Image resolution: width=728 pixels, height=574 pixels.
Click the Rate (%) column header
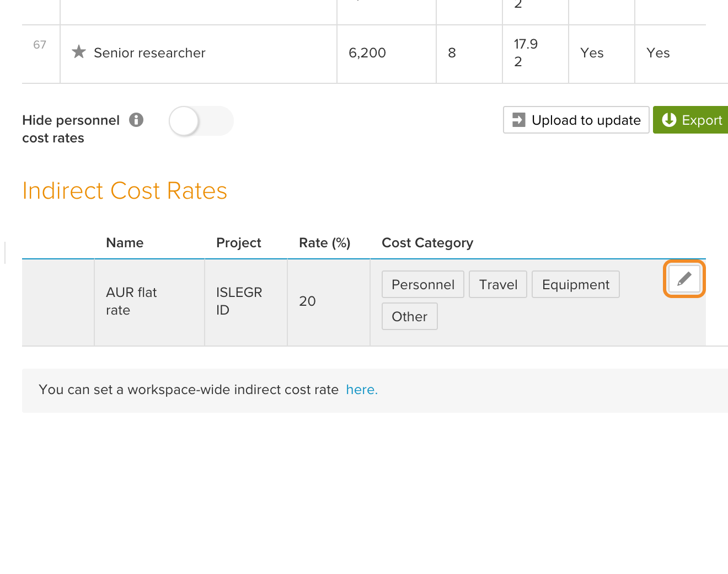(x=325, y=243)
